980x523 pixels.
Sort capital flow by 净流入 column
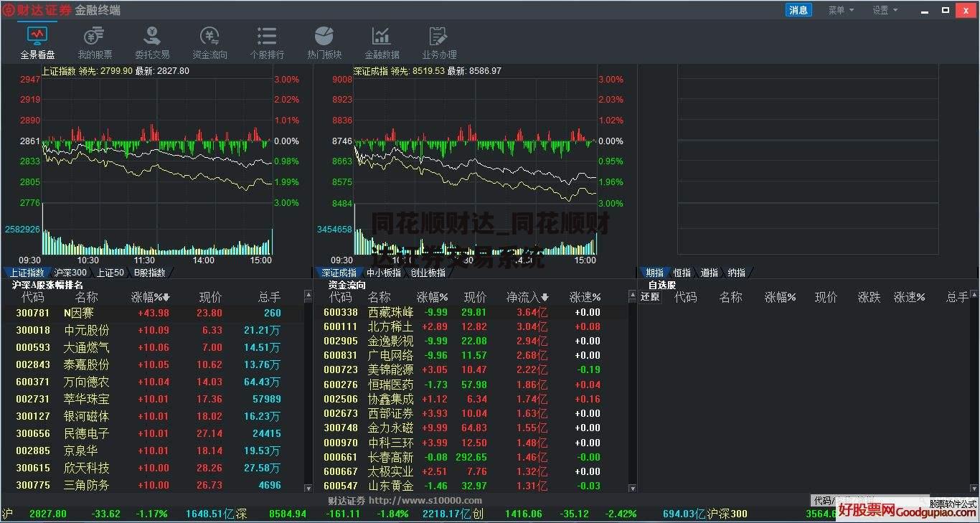[527, 297]
